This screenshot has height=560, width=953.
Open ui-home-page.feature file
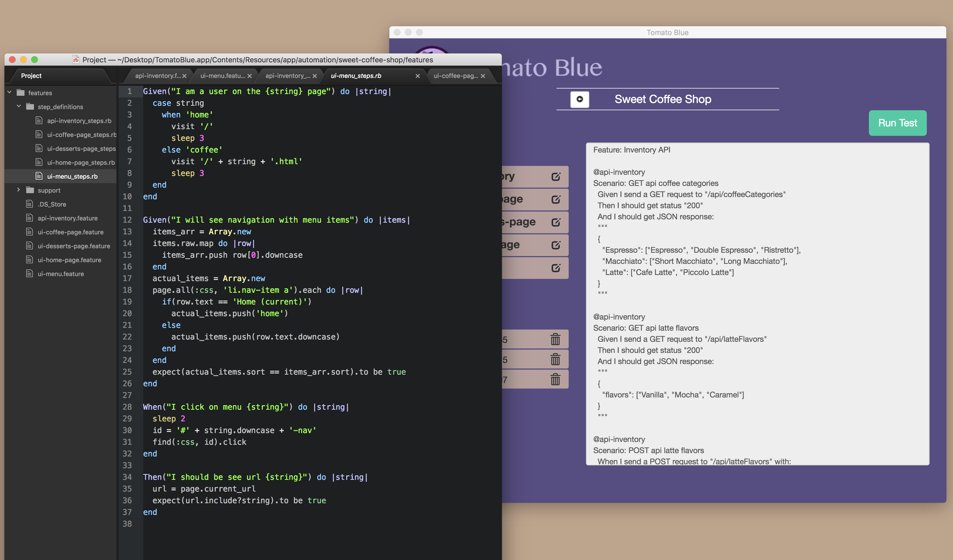[x=69, y=260]
